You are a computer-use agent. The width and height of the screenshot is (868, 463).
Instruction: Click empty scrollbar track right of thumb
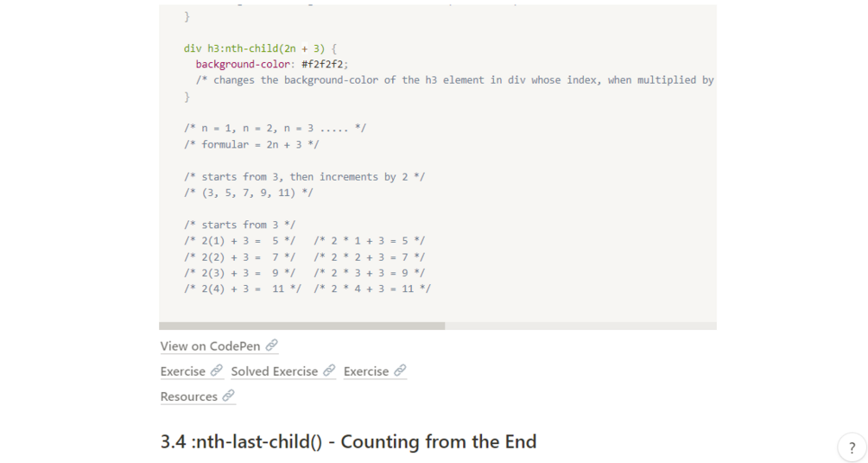coord(579,326)
